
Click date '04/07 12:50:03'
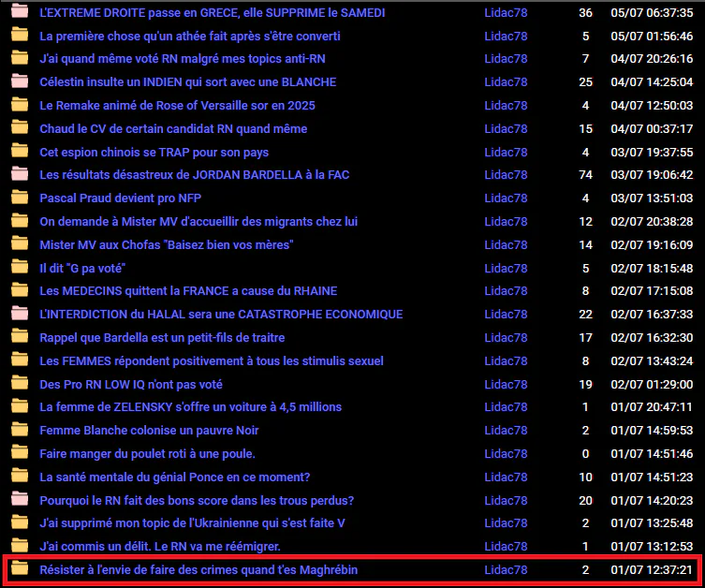(x=652, y=106)
